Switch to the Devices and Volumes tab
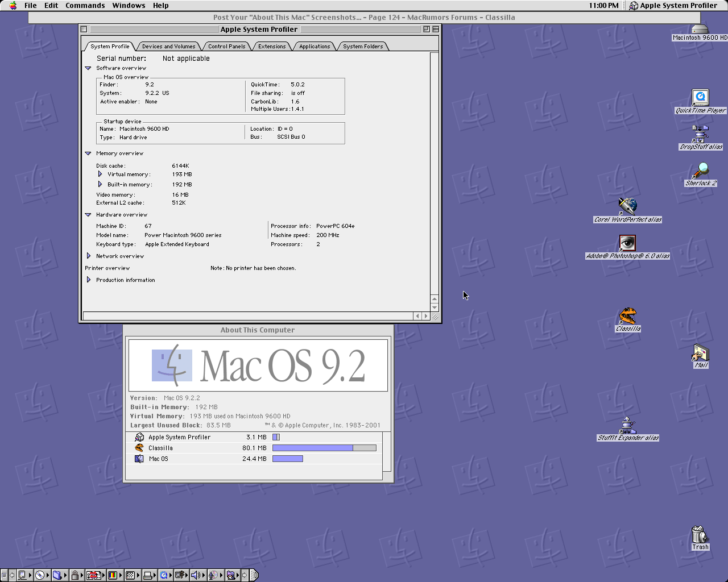 click(168, 47)
